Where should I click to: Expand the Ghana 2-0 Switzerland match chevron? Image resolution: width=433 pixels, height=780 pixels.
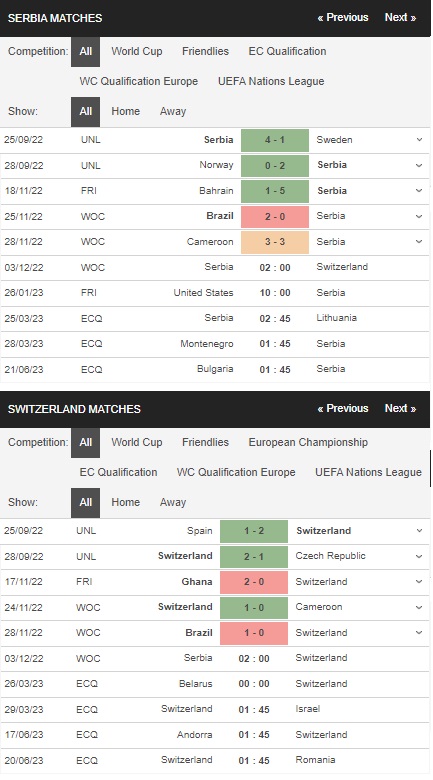click(x=419, y=582)
